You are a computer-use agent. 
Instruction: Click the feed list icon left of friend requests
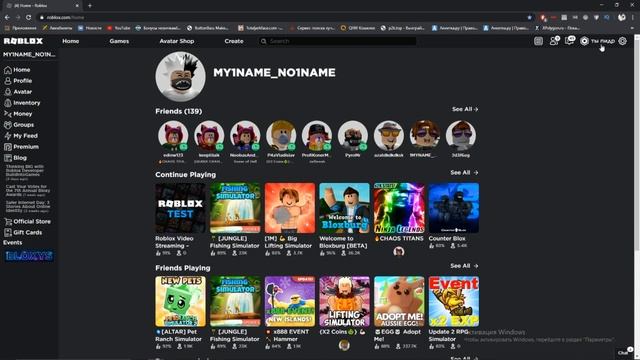tap(538, 41)
